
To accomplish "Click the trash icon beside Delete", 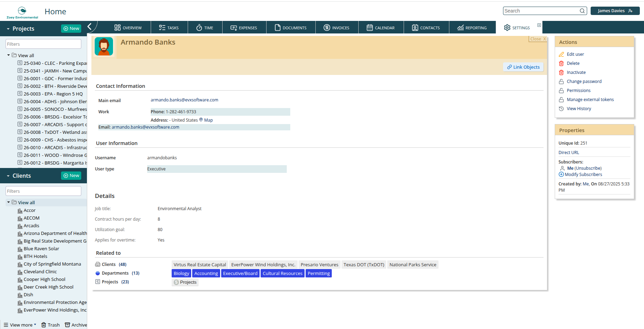I will pos(561,63).
